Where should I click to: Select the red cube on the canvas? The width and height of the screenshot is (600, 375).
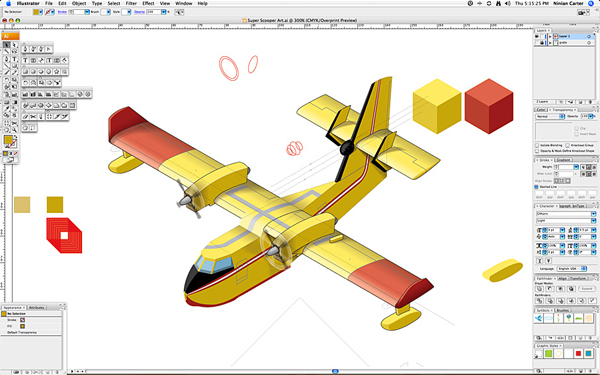point(489,106)
